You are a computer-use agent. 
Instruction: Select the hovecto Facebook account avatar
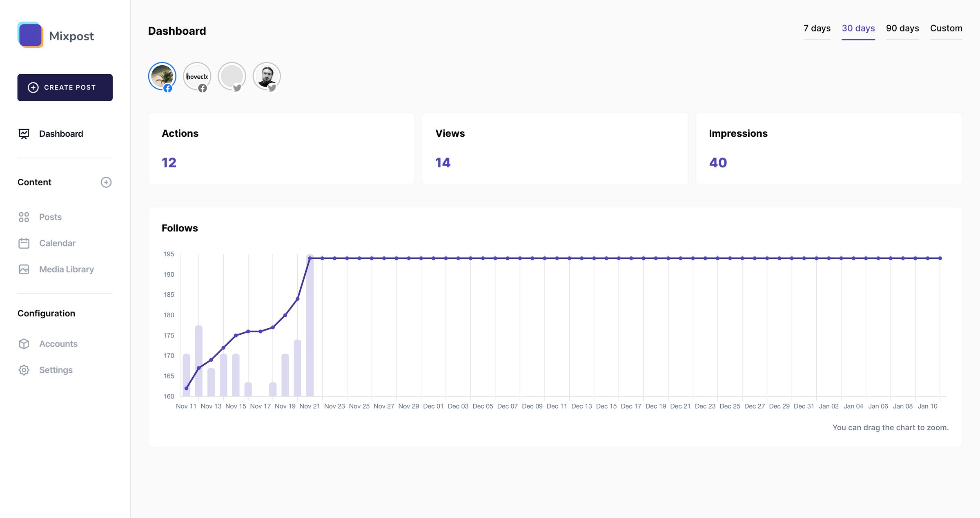pyautogui.click(x=197, y=76)
